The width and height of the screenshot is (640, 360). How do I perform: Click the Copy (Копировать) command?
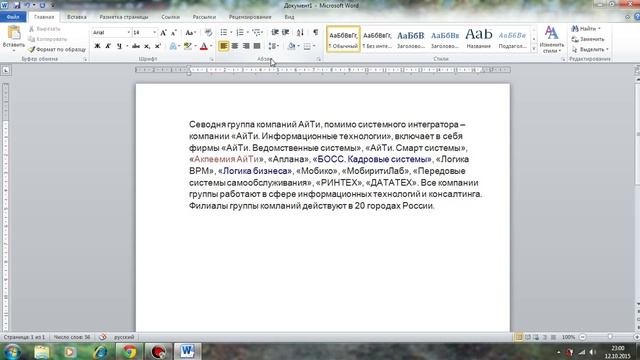[x=47, y=39]
